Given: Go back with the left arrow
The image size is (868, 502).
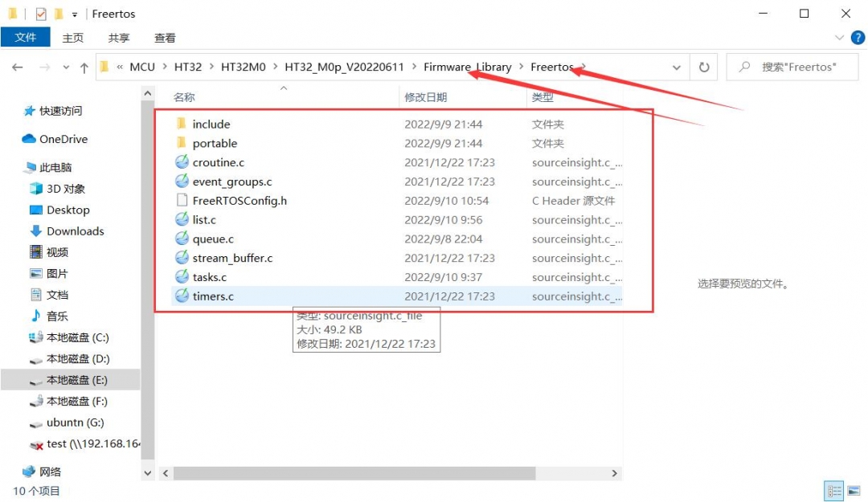Looking at the screenshot, I should (17, 67).
